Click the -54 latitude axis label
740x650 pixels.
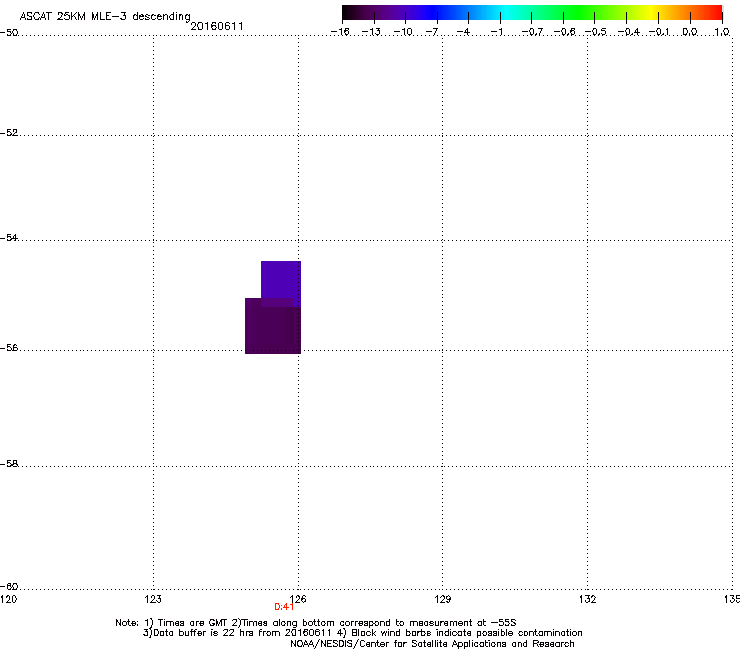coord(9,237)
